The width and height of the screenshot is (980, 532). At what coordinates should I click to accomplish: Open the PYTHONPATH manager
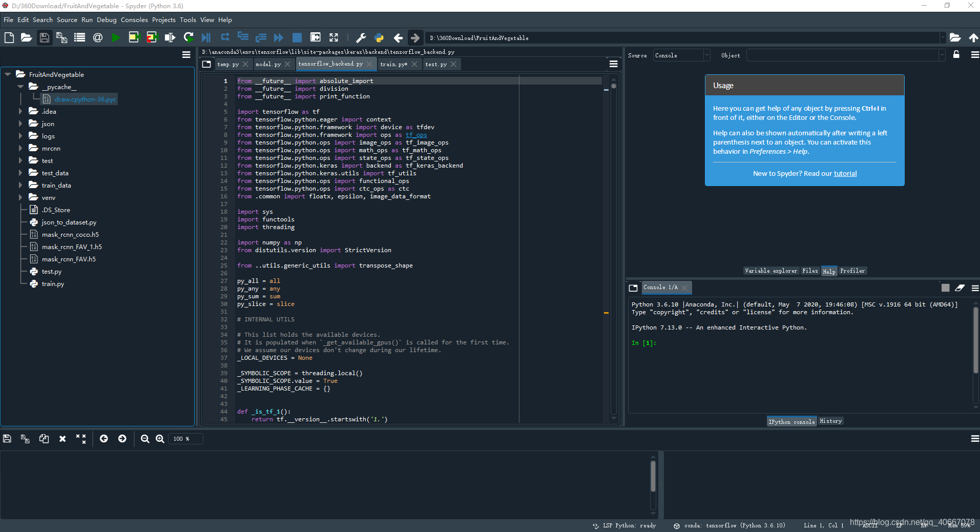click(379, 37)
